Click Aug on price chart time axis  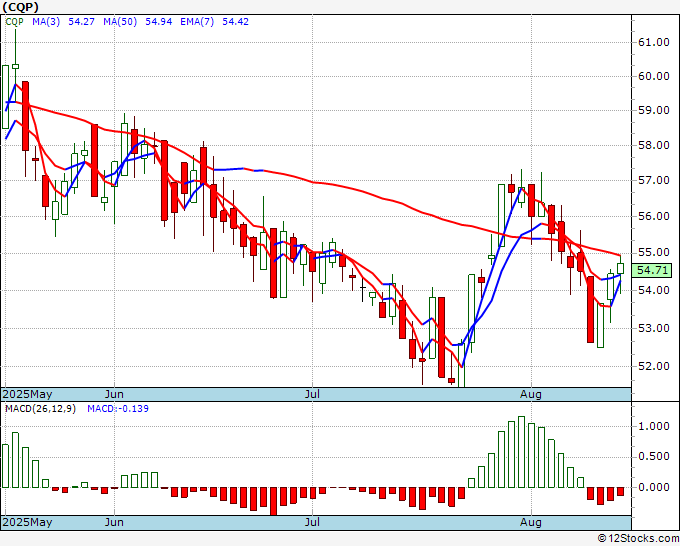(531, 394)
